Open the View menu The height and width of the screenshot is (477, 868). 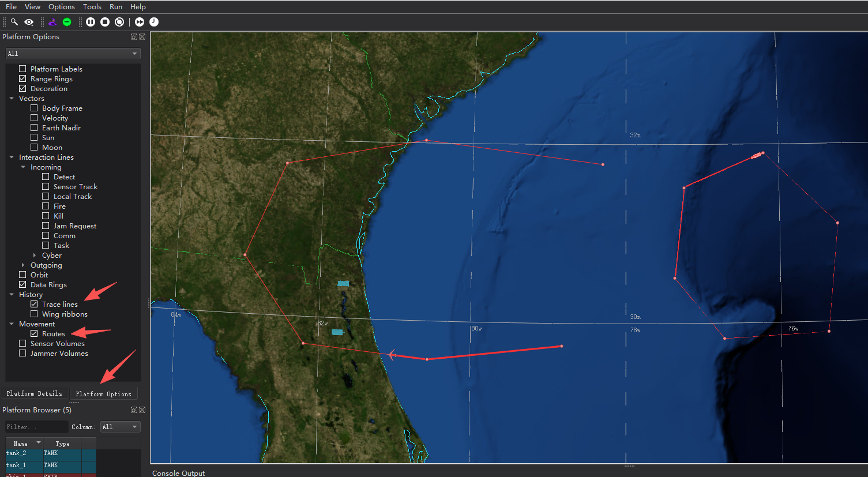[x=32, y=7]
